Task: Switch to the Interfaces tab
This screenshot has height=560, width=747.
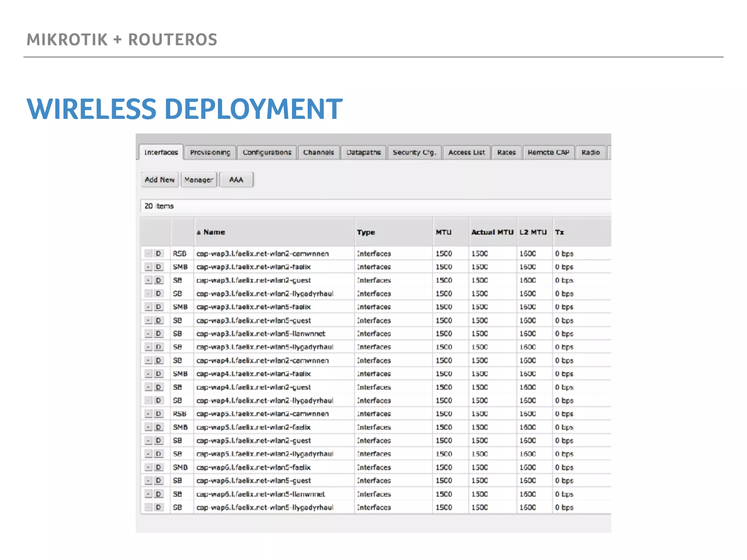Action: pyautogui.click(x=161, y=152)
